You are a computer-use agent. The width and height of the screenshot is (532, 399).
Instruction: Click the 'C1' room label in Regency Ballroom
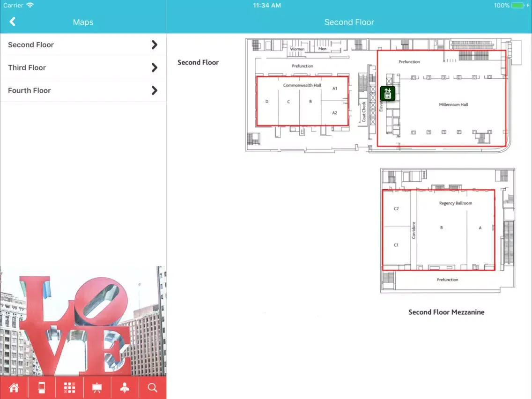[x=396, y=245]
